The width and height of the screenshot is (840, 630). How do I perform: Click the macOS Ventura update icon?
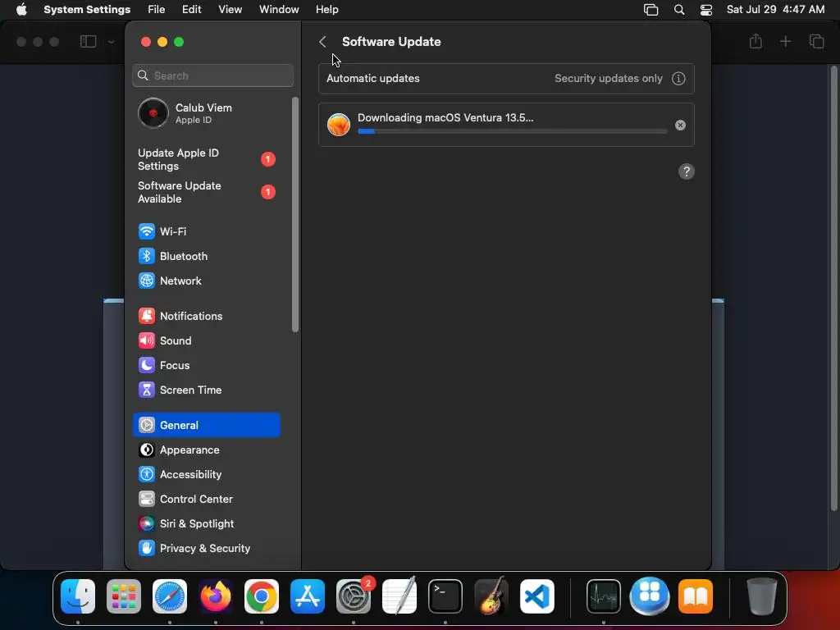tap(339, 125)
